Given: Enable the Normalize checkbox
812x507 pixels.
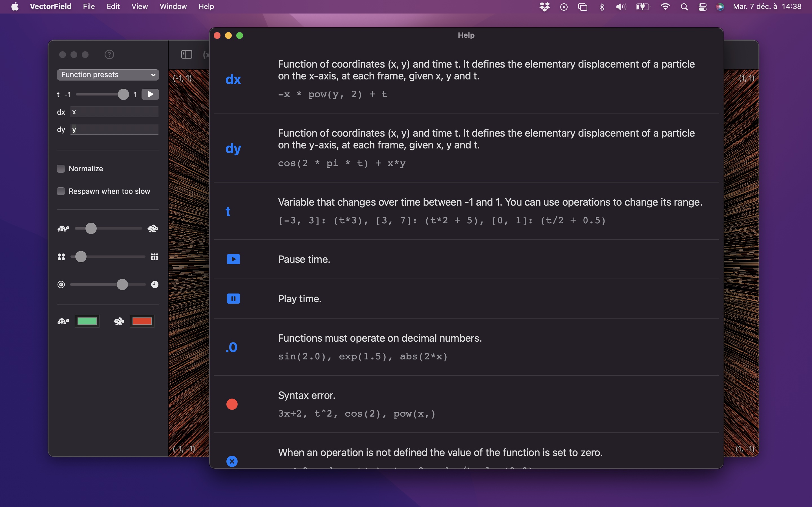Looking at the screenshot, I should (x=61, y=169).
